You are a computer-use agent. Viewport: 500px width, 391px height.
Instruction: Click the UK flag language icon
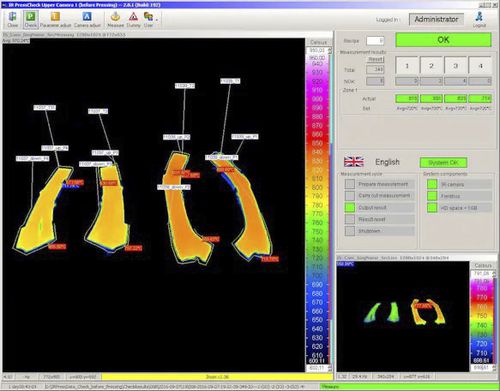pos(354,162)
